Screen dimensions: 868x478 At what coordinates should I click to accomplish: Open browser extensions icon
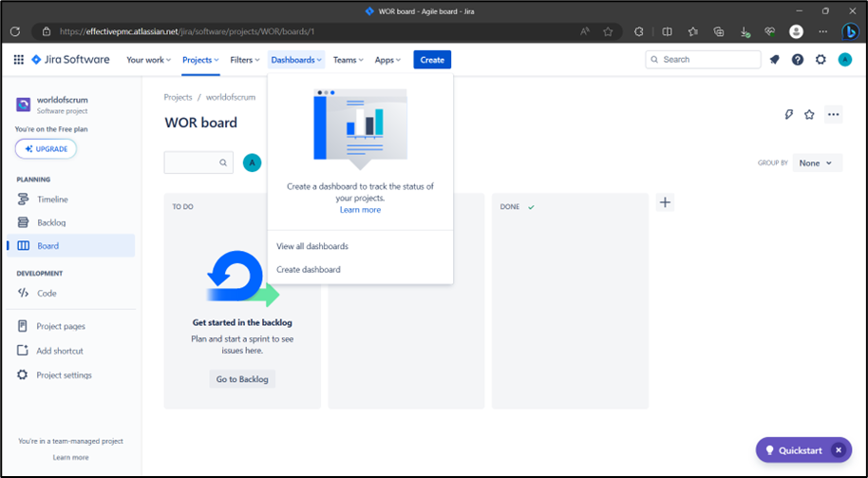coord(639,31)
